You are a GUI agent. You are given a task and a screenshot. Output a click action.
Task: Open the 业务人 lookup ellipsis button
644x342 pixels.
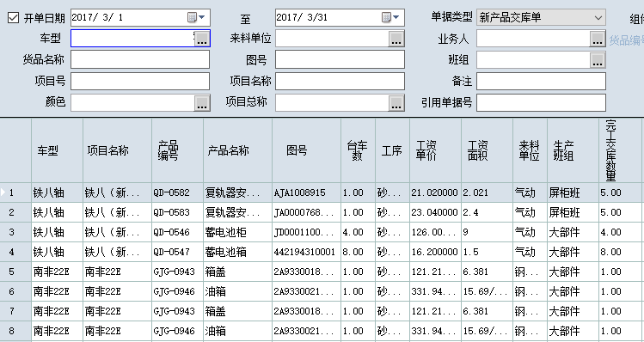coord(598,39)
